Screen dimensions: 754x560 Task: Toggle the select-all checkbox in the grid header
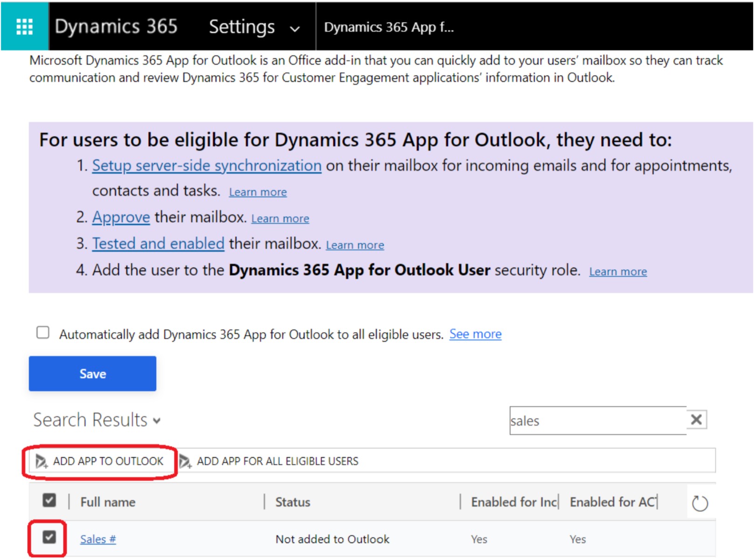(49, 500)
